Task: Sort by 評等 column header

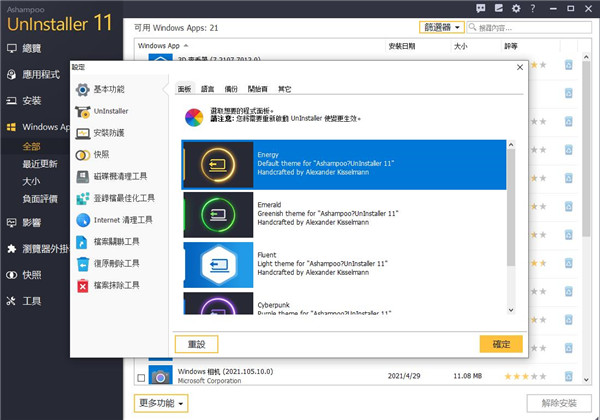Action: [511, 46]
